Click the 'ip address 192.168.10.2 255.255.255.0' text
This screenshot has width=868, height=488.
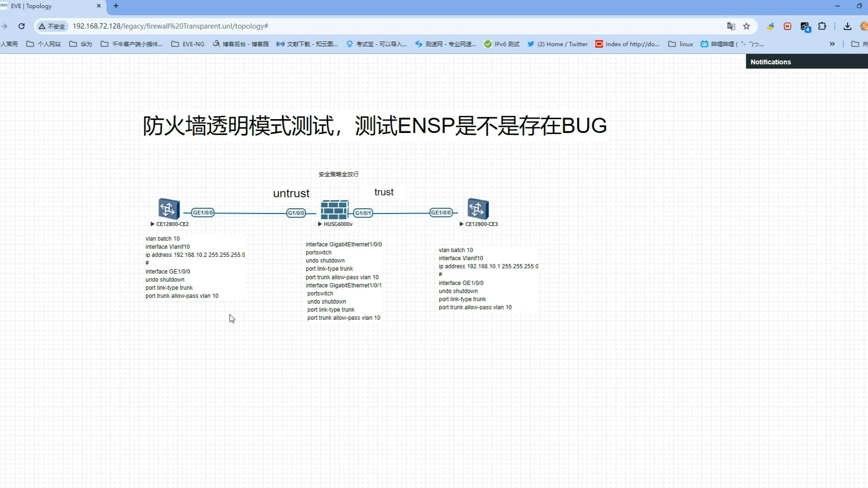coord(195,255)
